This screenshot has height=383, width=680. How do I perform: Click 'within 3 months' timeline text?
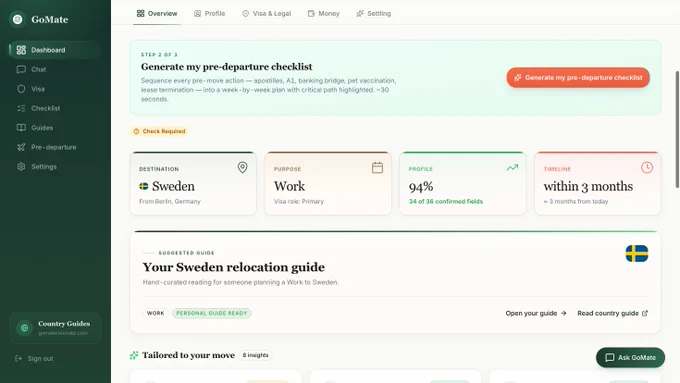pyautogui.click(x=588, y=186)
